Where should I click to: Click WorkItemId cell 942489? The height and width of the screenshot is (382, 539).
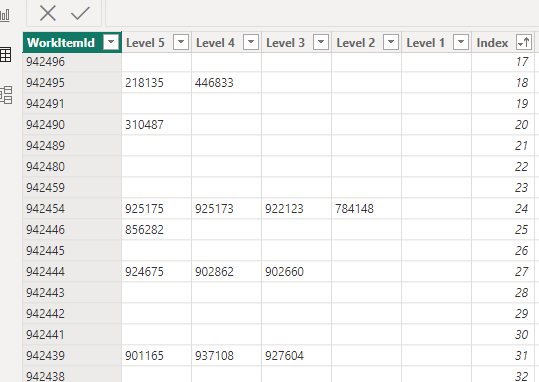point(72,146)
